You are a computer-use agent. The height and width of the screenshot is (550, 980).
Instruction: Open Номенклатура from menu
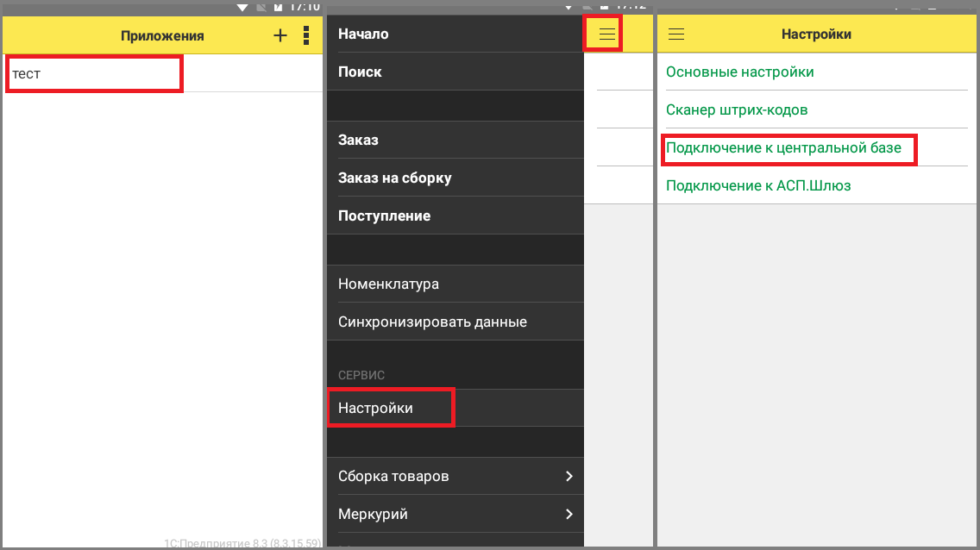[x=455, y=284]
